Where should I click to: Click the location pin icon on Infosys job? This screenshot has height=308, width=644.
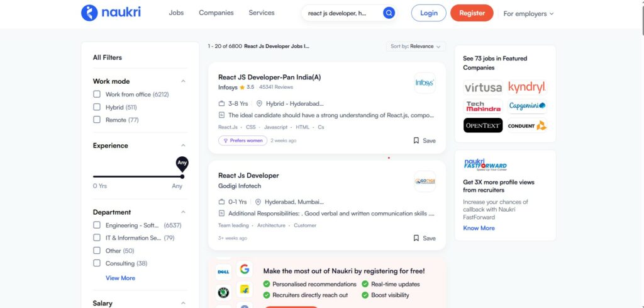coord(259,104)
